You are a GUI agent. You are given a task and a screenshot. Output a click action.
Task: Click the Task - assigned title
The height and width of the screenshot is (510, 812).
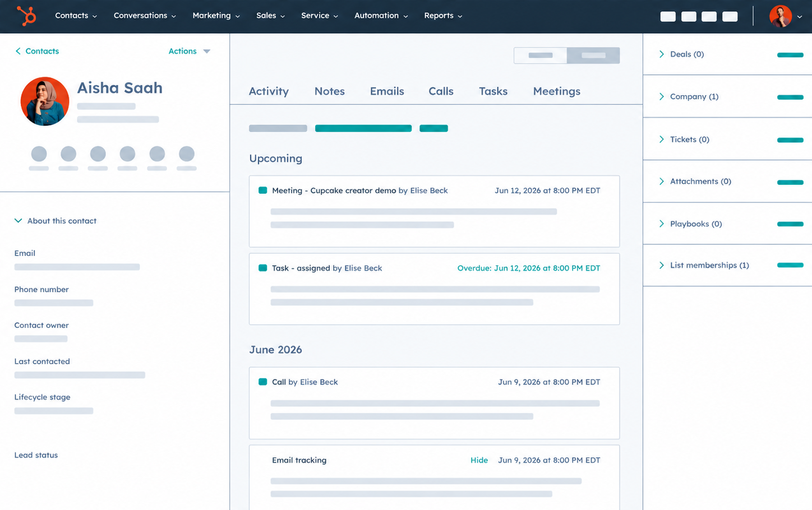[301, 268]
